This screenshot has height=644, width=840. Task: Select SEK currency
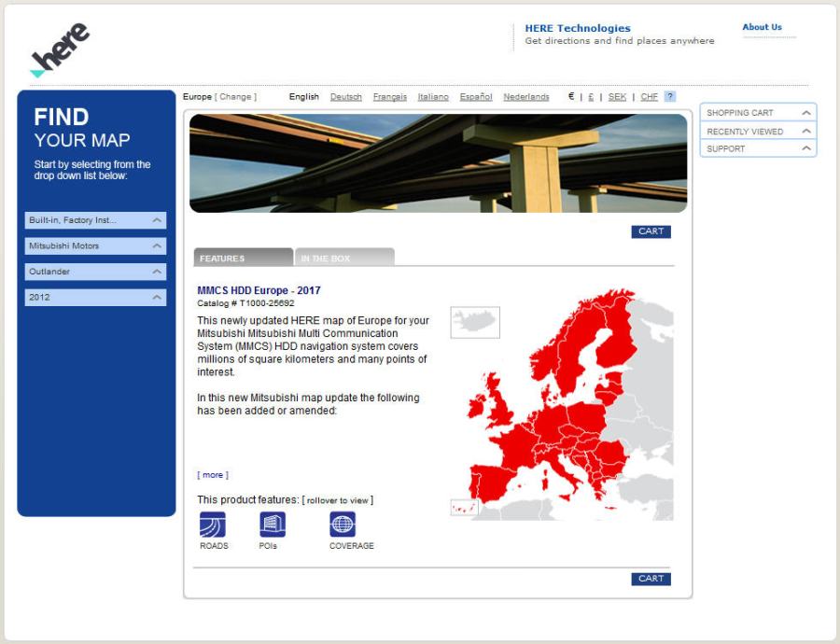pyautogui.click(x=617, y=96)
